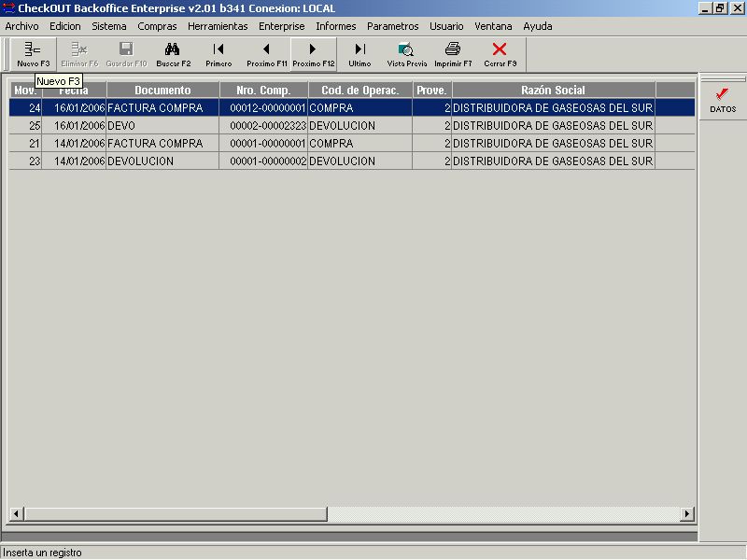The image size is (747, 560).
Task: Open the Enterprise menu
Action: point(282,26)
